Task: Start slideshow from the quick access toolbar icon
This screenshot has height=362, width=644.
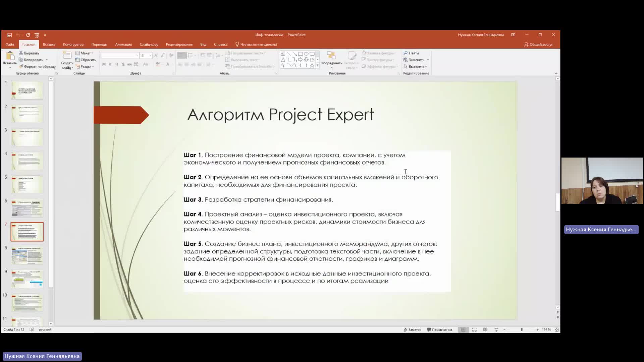Action: (x=37, y=35)
